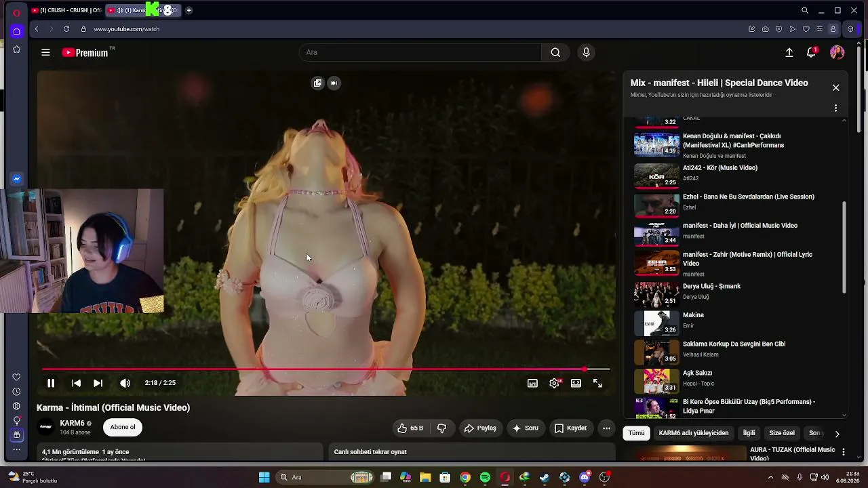
Task: Select the KARM6 adlı yükleyiciden chip
Action: pos(694,433)
